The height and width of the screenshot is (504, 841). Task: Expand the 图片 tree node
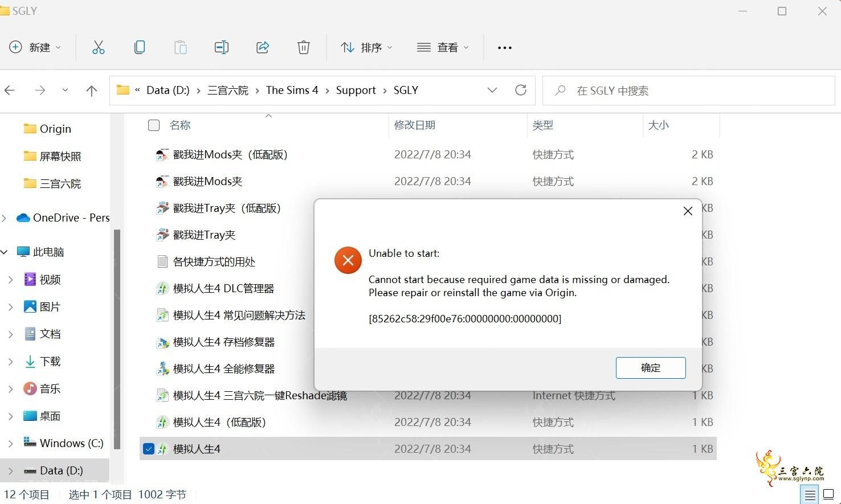pyautogui.click(x=11, y=307)
